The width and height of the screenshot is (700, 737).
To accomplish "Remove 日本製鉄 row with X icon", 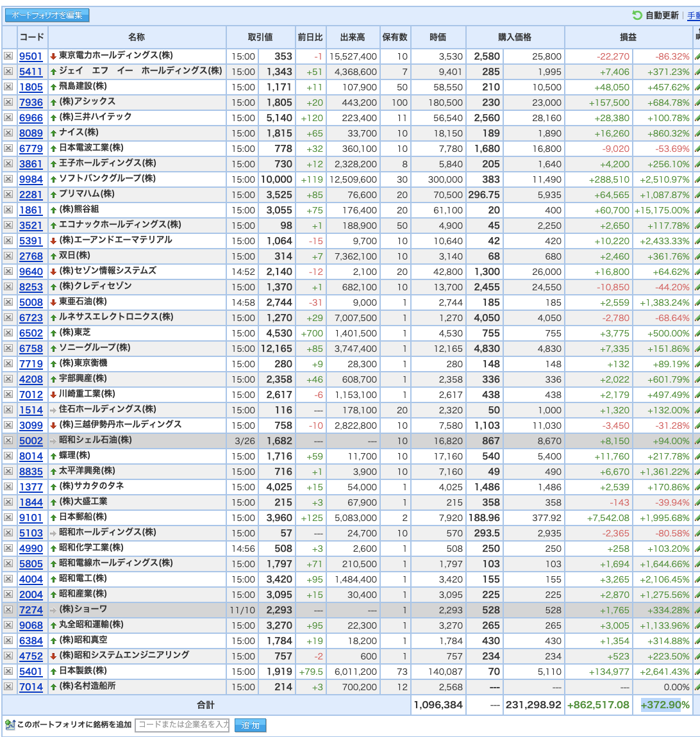I will (x=8, y=671).
